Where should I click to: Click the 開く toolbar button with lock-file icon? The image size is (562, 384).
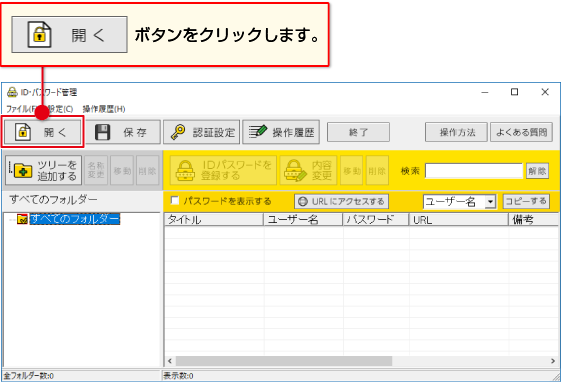tap(43, 132)
